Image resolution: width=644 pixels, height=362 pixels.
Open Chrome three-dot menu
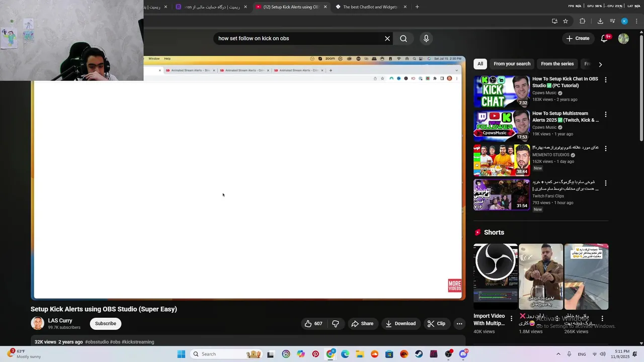[637, 21]
